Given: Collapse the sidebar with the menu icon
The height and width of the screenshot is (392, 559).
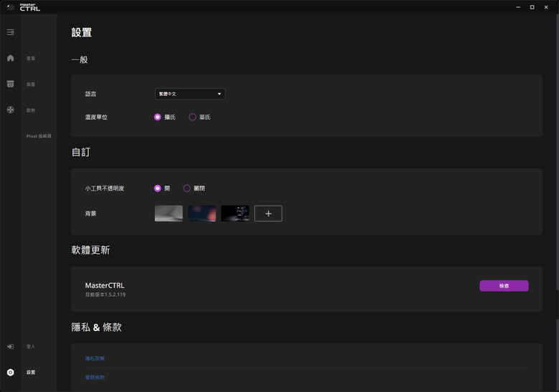Looking at the screenshot, I should [x=10, y=32].
